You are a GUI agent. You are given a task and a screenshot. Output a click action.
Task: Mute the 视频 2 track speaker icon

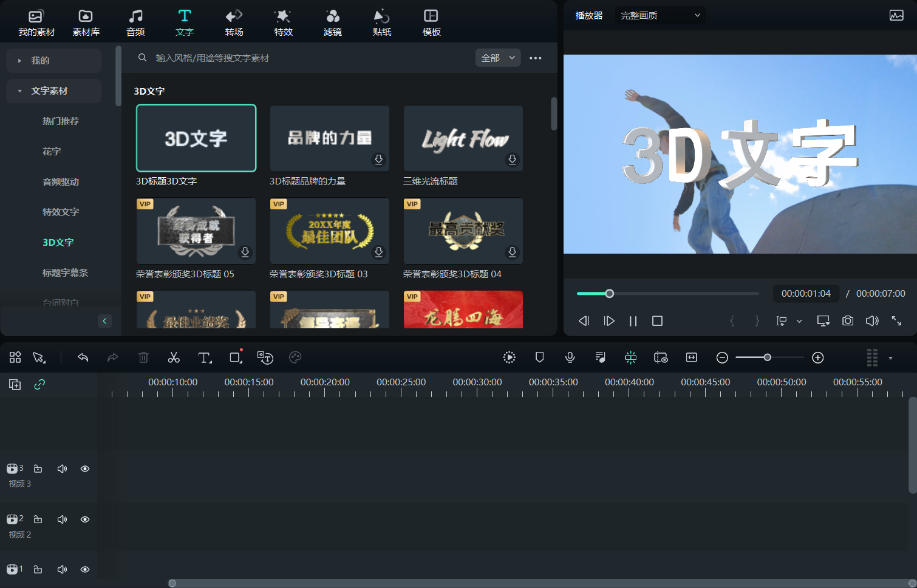[62, 519]
